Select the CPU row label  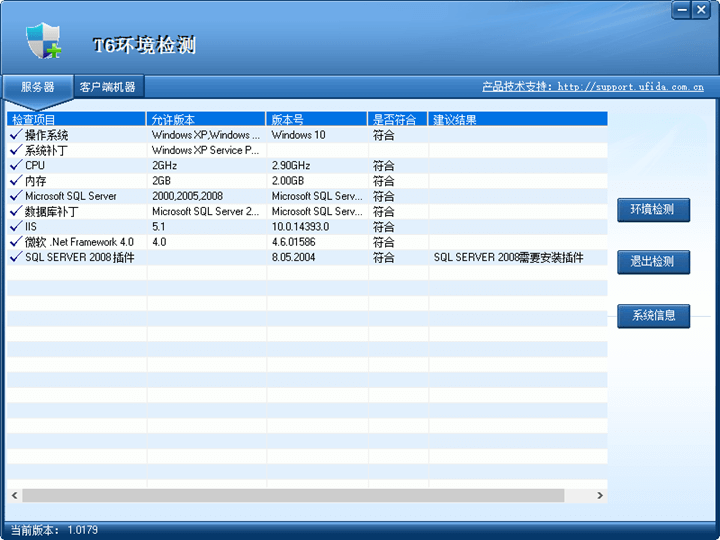[x=35, y=165]
